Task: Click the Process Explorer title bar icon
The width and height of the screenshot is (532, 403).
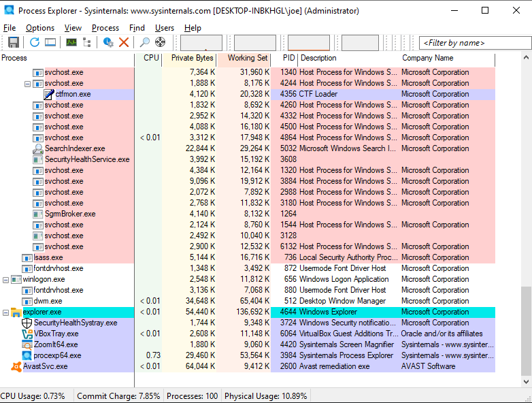Action: tap(9, 10)
